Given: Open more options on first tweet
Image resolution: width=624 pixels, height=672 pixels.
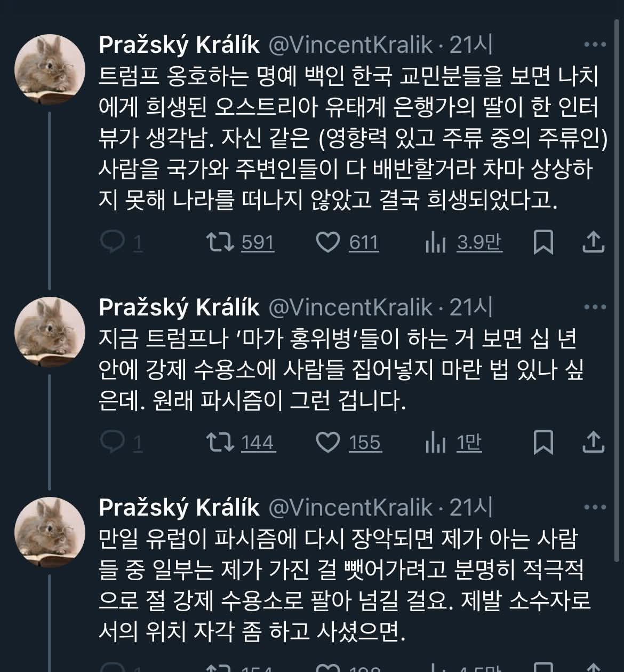Looking at the screenshot, I should 595,45.
